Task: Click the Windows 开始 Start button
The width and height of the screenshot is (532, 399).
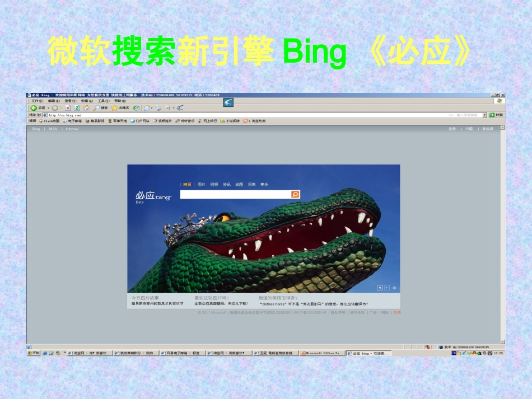Action: (x=34, y=353)
